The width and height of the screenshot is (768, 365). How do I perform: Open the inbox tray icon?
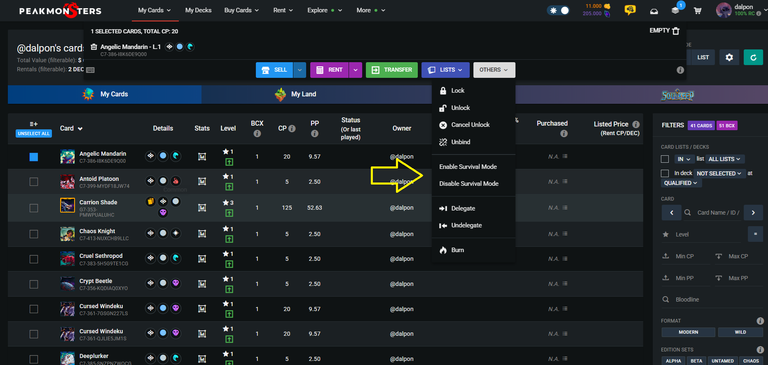coord(653,11)
